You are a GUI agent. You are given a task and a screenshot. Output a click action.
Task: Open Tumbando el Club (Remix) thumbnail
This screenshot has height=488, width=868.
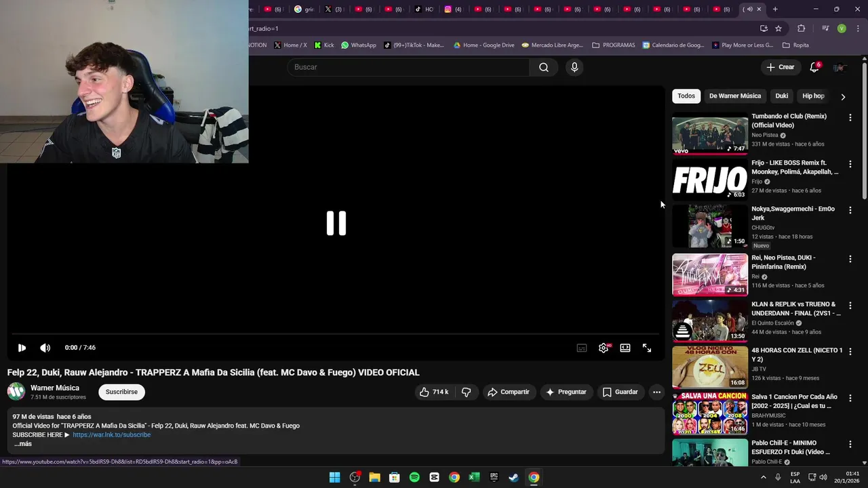(710, 134)
